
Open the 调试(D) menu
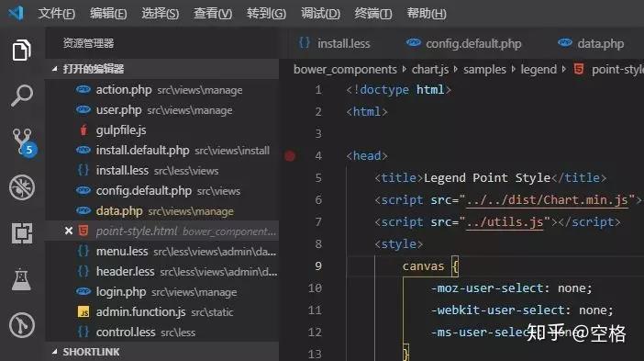coord(320,13)
